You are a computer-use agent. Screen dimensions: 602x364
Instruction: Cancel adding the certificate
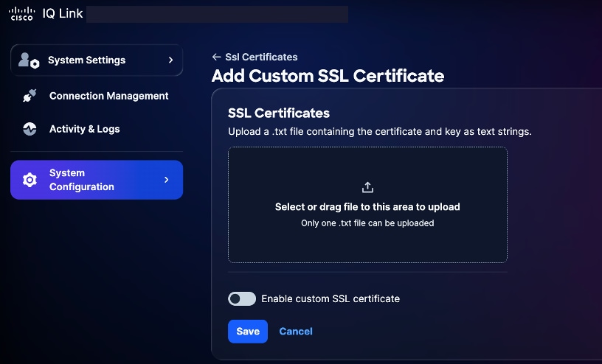point(296,332)
